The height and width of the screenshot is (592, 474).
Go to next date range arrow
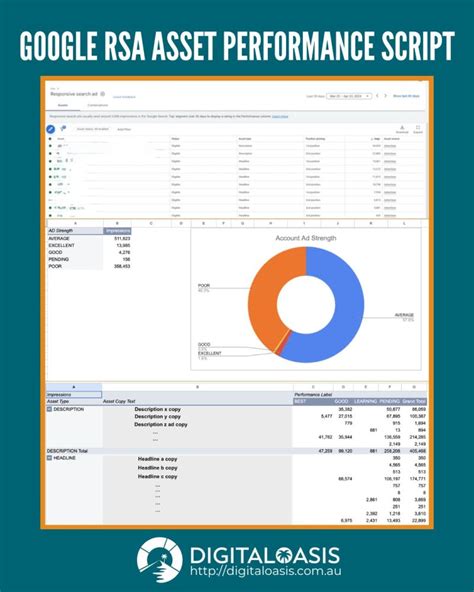385,96
